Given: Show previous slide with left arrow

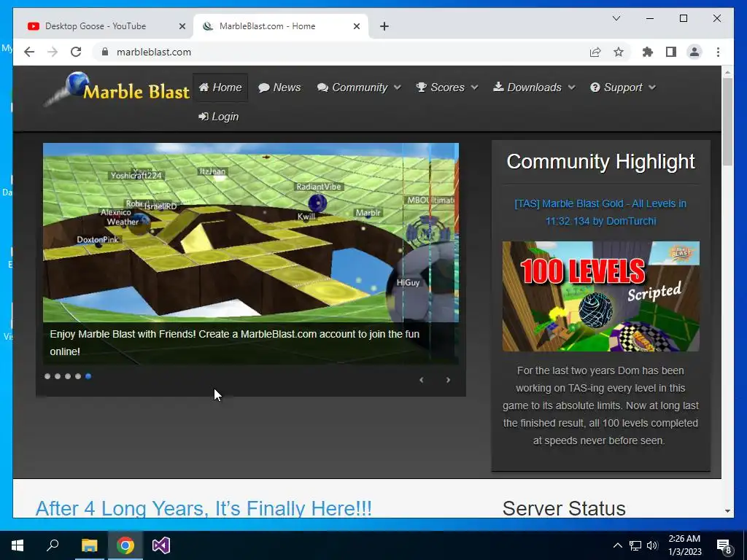Looking at the screenshot, I should [x=421, y=379].
